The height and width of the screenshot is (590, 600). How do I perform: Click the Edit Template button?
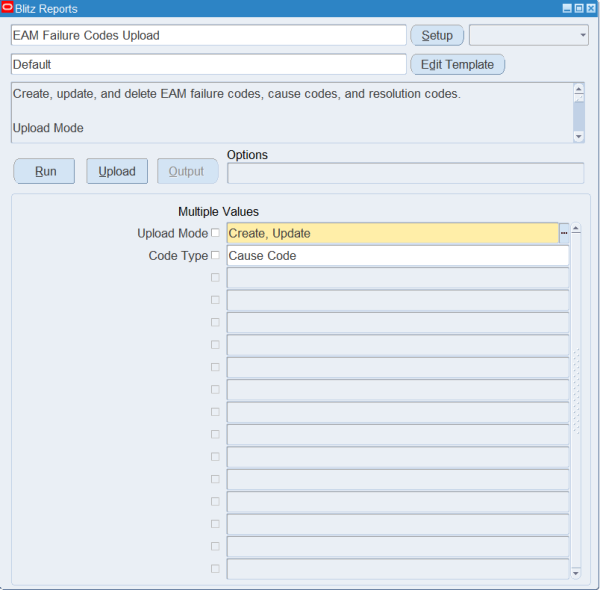click(457, 64)
